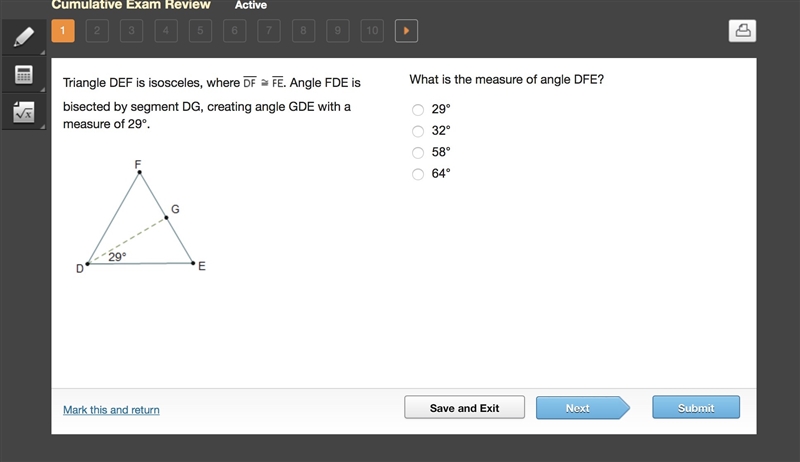800x462 pixels.
Task: Jump to question 2
Action: pos(97,31)
